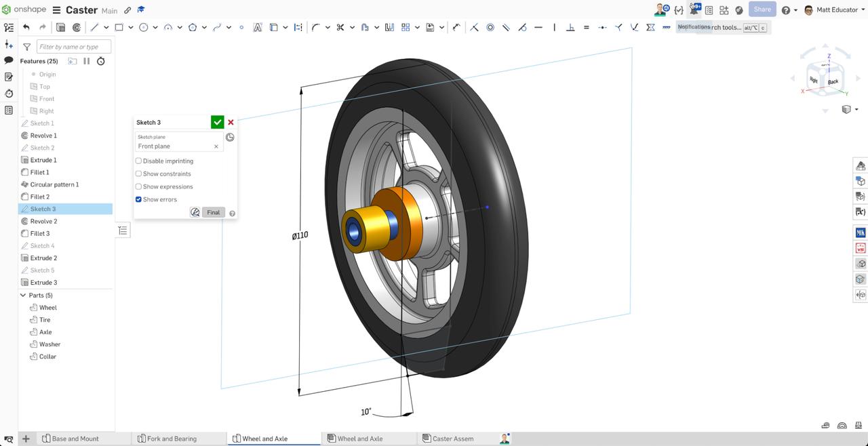Add a perpendicular constraint
Viewport: 868px width, 446px height.
(571, 27)
